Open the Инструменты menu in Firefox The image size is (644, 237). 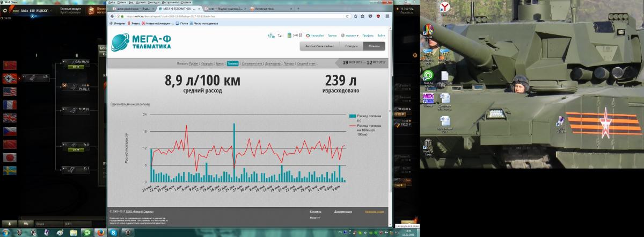(170, 2)
